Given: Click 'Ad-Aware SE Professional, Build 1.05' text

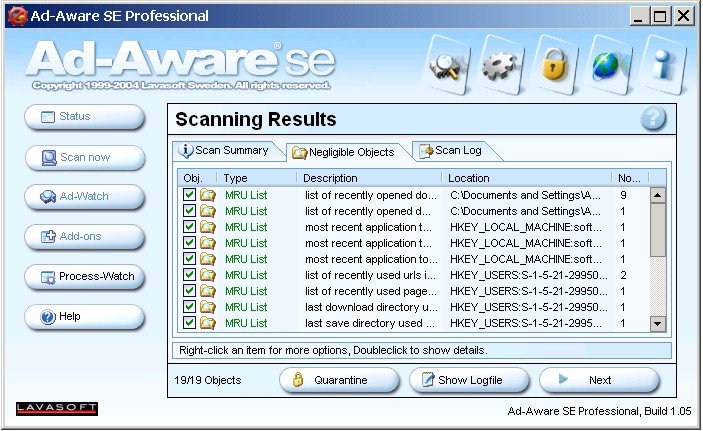Looking at the screenshot, I should tap(599, 411).
